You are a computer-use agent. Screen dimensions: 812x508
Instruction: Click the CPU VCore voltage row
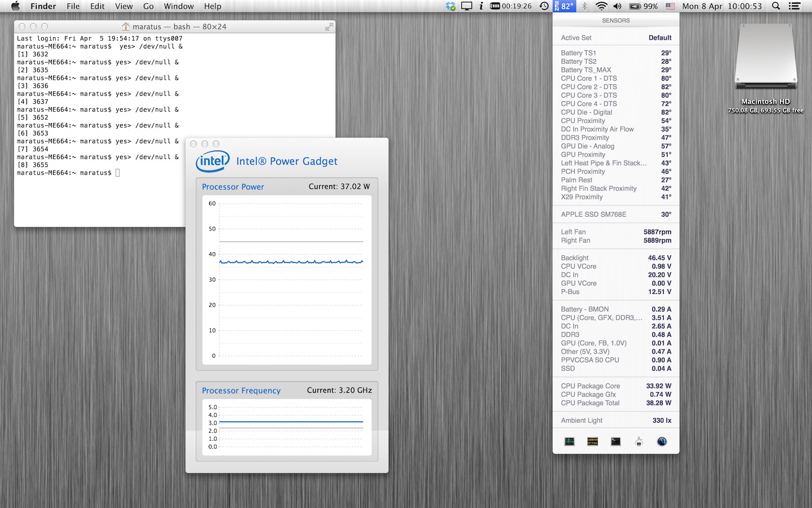(616, 266)
